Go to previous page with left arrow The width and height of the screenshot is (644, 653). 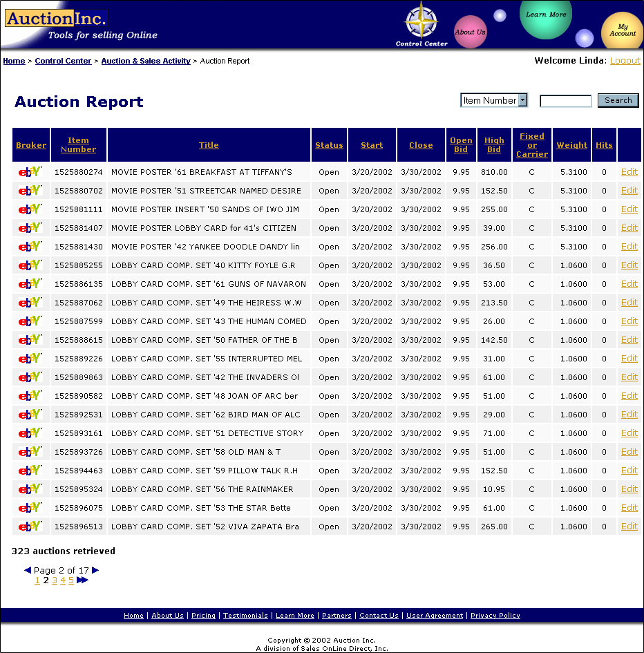click(x=28, y=570)
